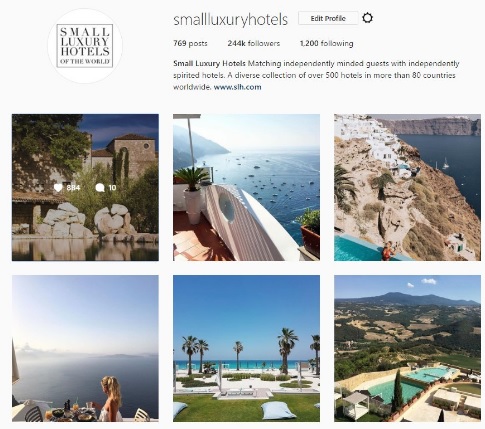Click the 769 posts count

click(x=190, y=43)
